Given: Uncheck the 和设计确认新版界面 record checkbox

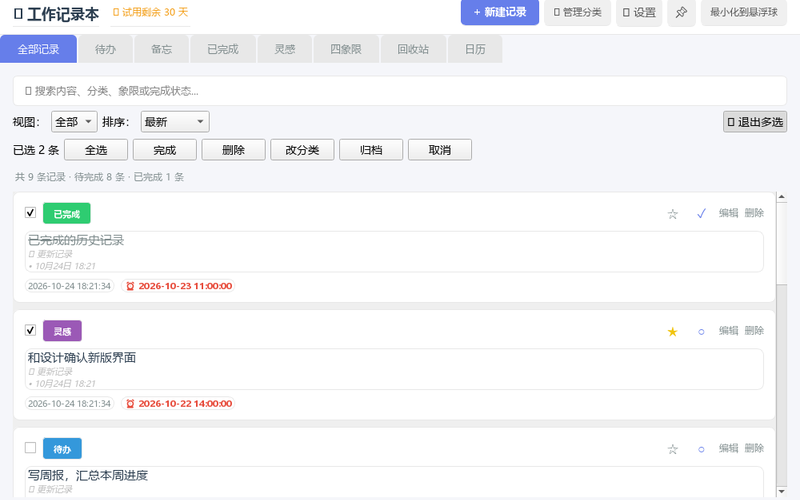Looking at the screenshot, I should click(x=31, y=330).
